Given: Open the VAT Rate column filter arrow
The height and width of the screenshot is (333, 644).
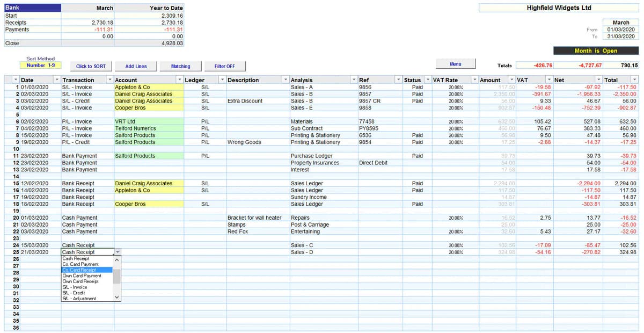Looking at the screenshot, I should (x=474, y=80).
